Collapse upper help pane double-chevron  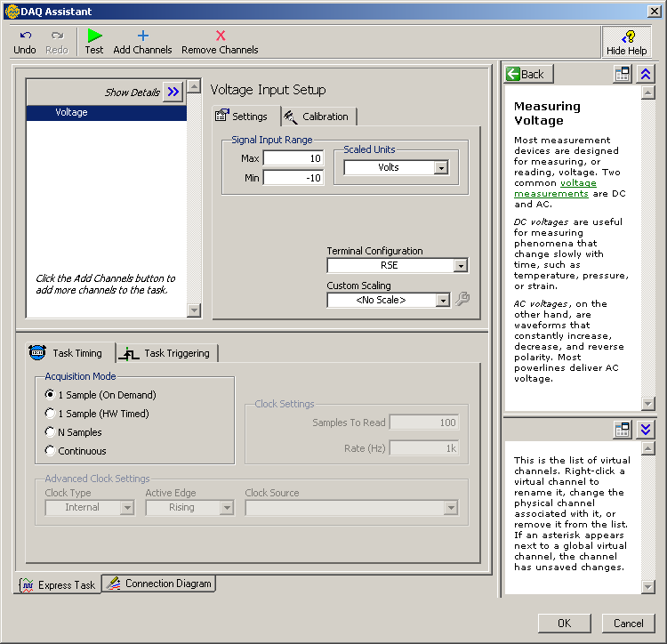click(646, 74)
